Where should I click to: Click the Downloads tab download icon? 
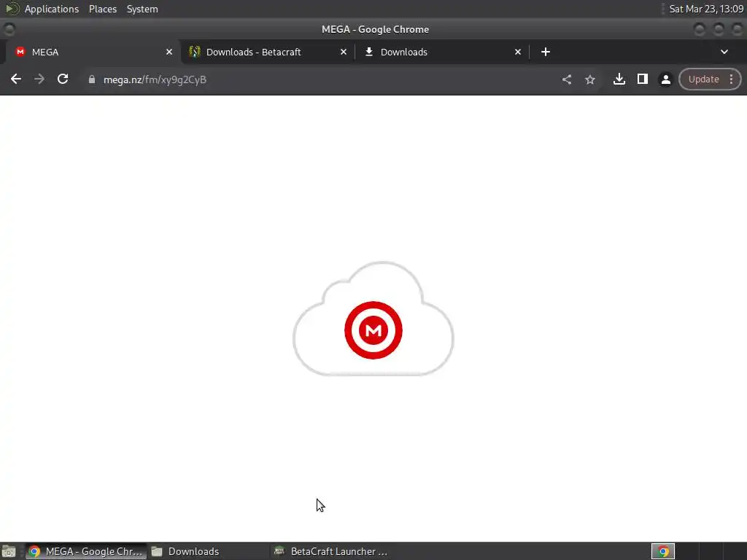pos(368,52)
